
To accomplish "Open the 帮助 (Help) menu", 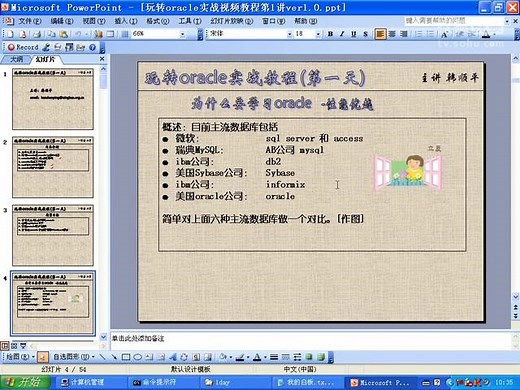I will tap(305, 21).
